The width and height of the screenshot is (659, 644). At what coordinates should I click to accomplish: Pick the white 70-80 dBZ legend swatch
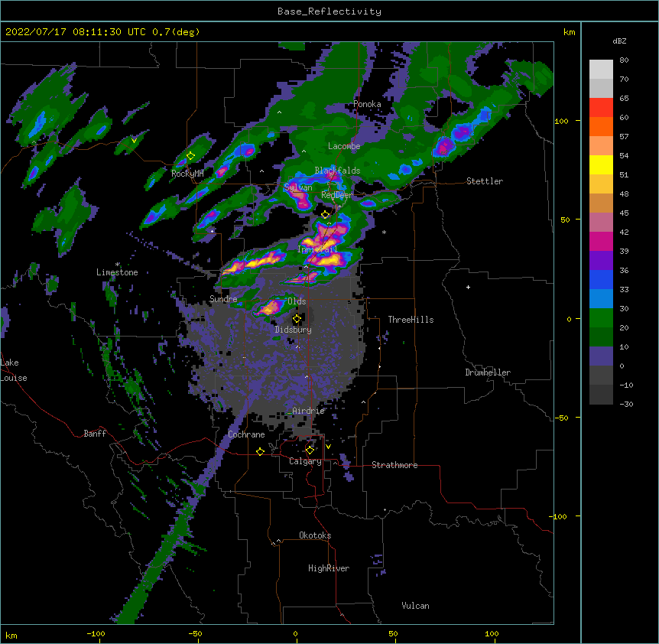[x=601, y=69]
